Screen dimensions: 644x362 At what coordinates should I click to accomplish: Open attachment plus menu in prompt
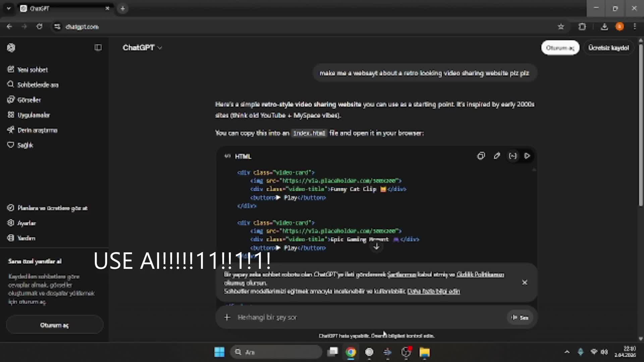(227, 317)
